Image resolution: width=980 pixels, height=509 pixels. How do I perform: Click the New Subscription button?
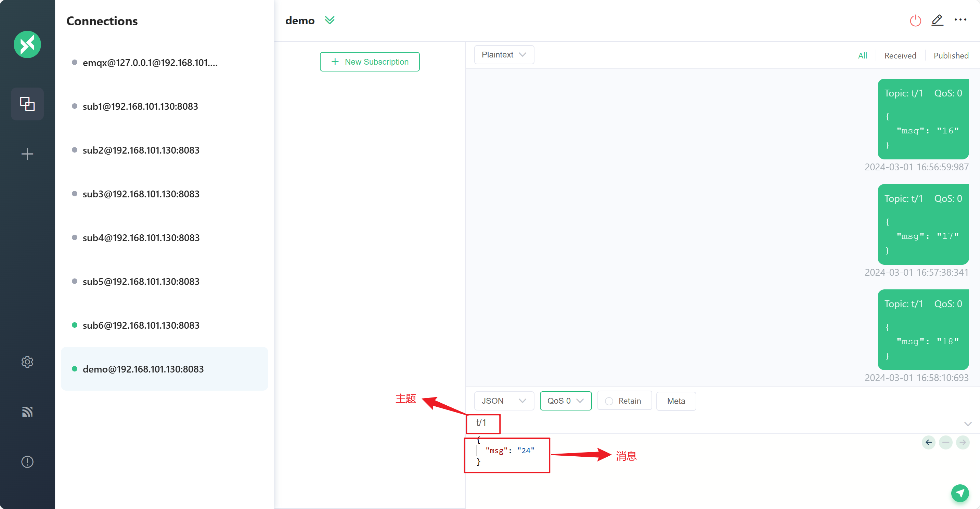[370, 62]
